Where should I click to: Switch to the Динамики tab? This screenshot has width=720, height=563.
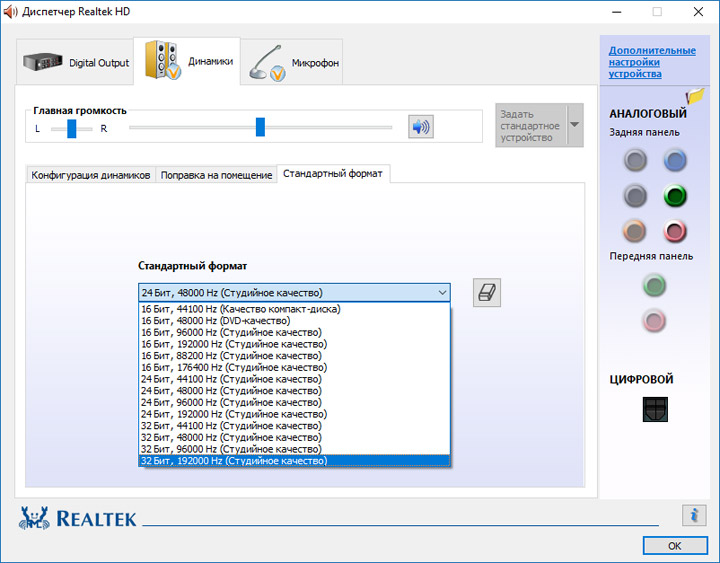click(187, 61)
